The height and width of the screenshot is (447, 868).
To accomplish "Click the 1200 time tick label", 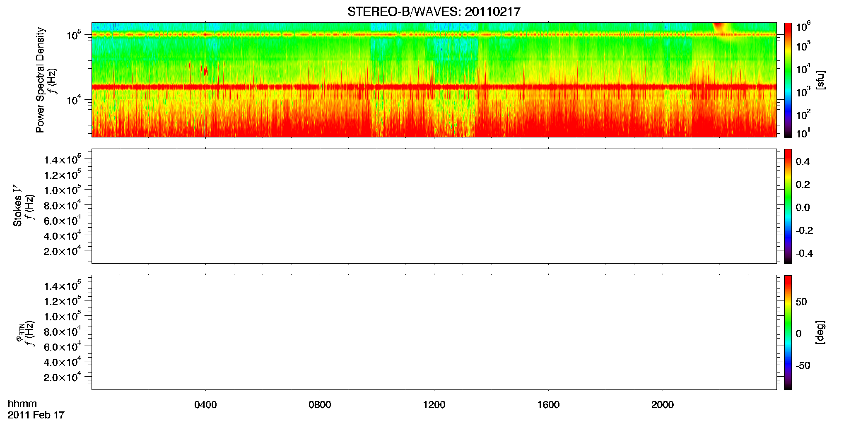I will 434,405.
